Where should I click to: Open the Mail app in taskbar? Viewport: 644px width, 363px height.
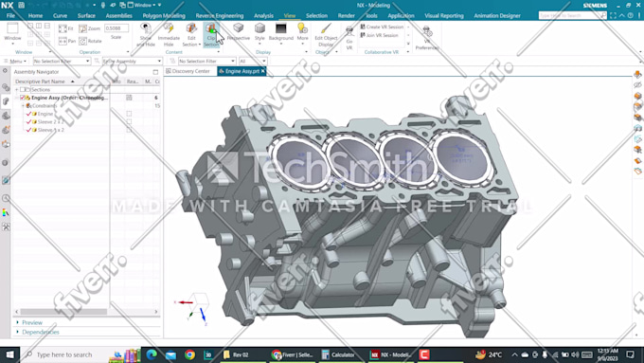[170, 354]
